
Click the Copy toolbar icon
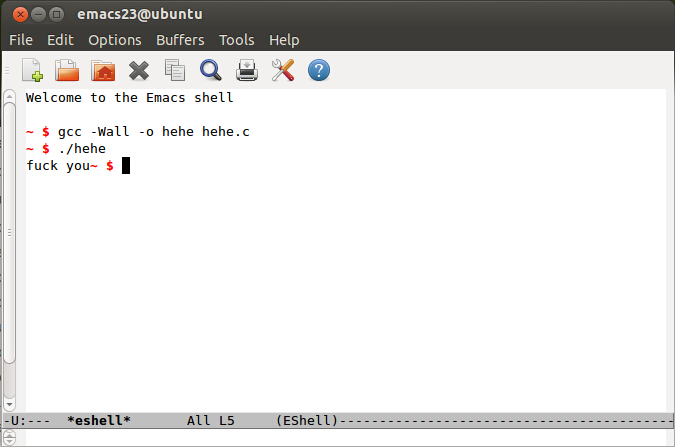pyautogui.click(x=175, y=70)
